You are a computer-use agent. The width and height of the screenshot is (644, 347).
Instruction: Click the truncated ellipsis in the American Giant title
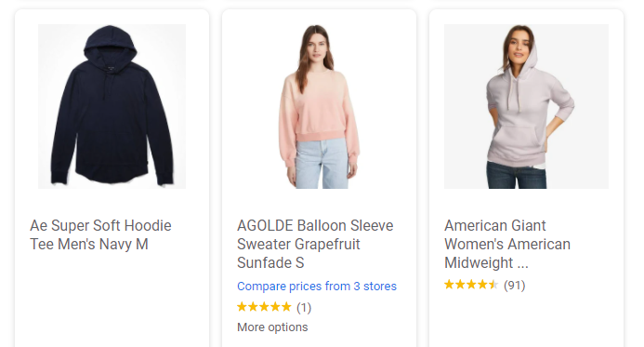[x=522, y=263]
